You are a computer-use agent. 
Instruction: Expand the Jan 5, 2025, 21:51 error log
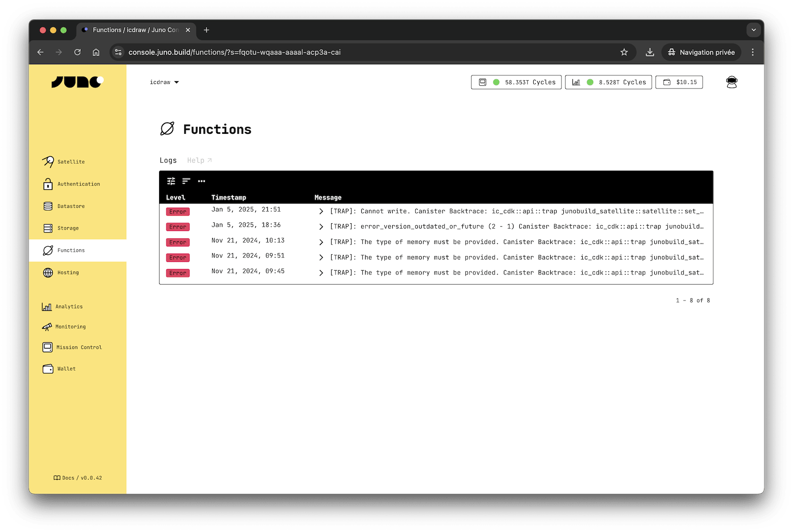tap(321, 211)
